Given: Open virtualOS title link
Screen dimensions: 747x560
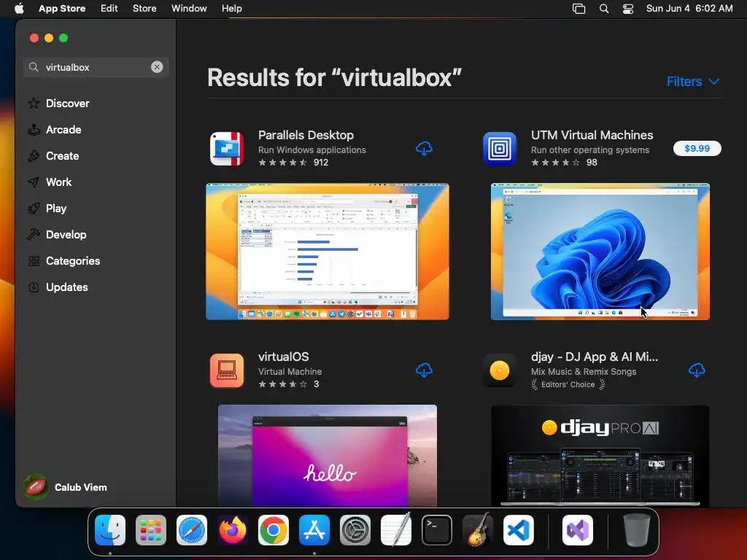Looking at the screenshot, I should (x=284, y=357).
